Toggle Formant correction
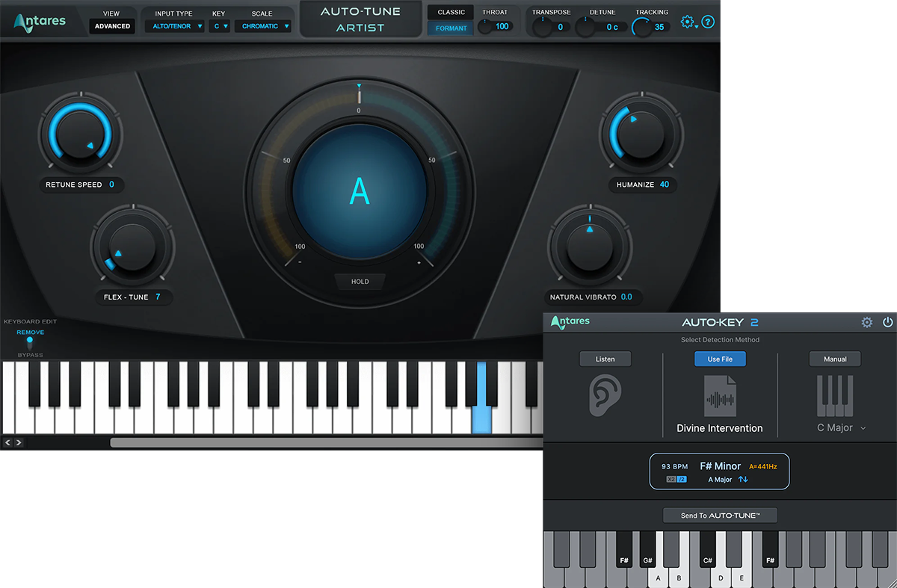The width and height of the screenshot is (897, 588). [x=451, y=28]
